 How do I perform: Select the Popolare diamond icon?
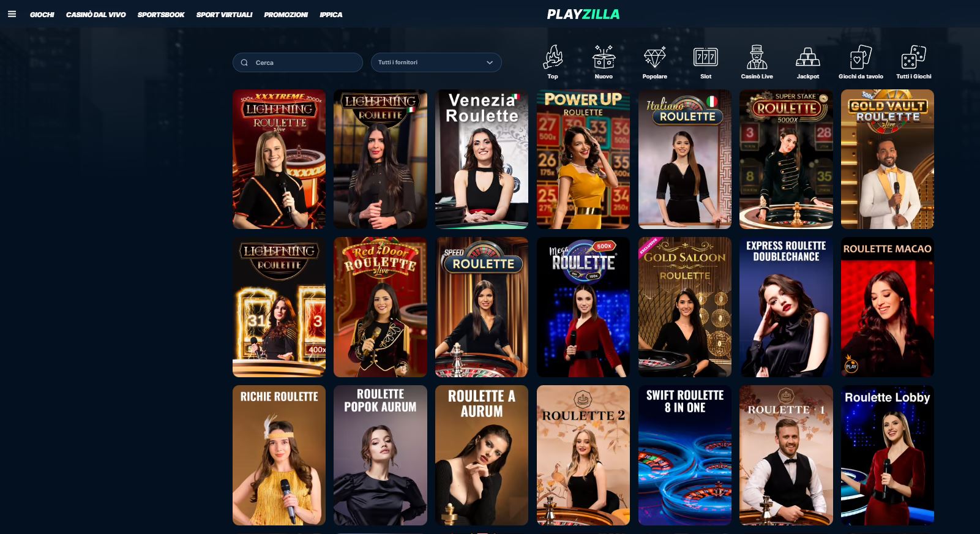click(x=655, y=57)
